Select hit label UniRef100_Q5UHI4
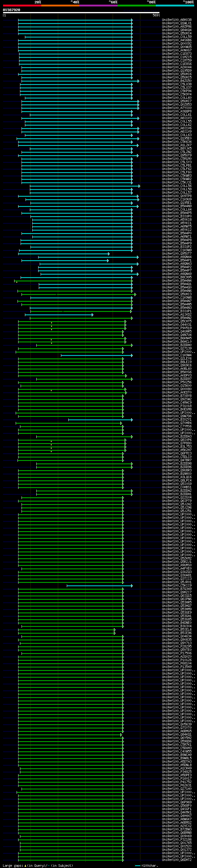Image resolution: width=197 pixels, height=868 pixels. [177, 33]
